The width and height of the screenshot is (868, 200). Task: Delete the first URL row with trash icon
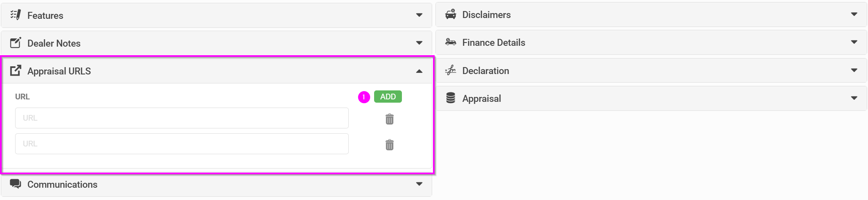coord(390,119)
